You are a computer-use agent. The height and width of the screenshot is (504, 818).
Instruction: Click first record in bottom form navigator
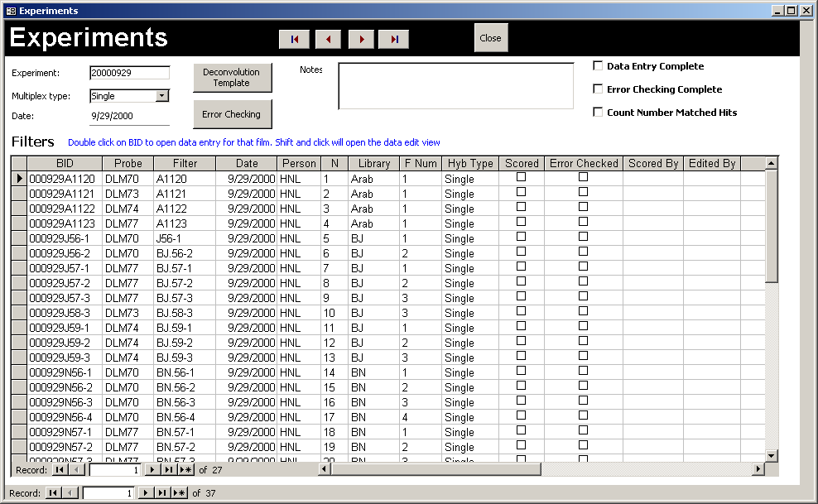pos(52,493)
